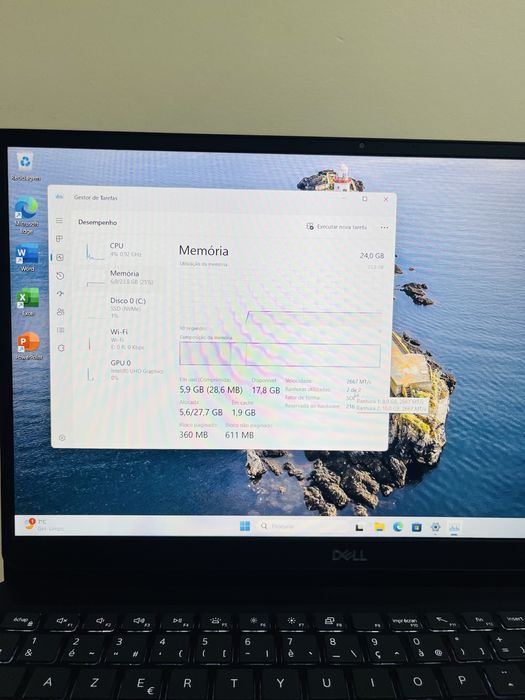Screen dimensions: 525x700
Task: Select the Performance page icon in sidebar
Action: (x=60, y=257)
